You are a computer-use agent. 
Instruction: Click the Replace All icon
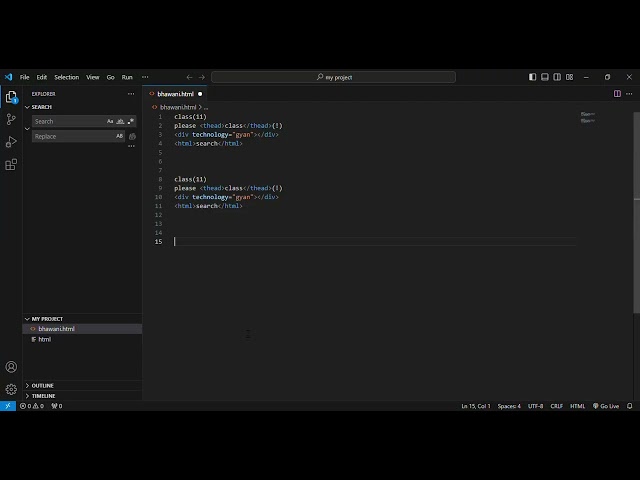132,136
